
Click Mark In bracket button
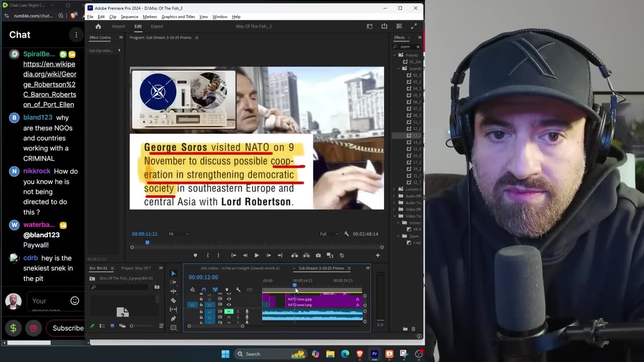click(208, 255)
